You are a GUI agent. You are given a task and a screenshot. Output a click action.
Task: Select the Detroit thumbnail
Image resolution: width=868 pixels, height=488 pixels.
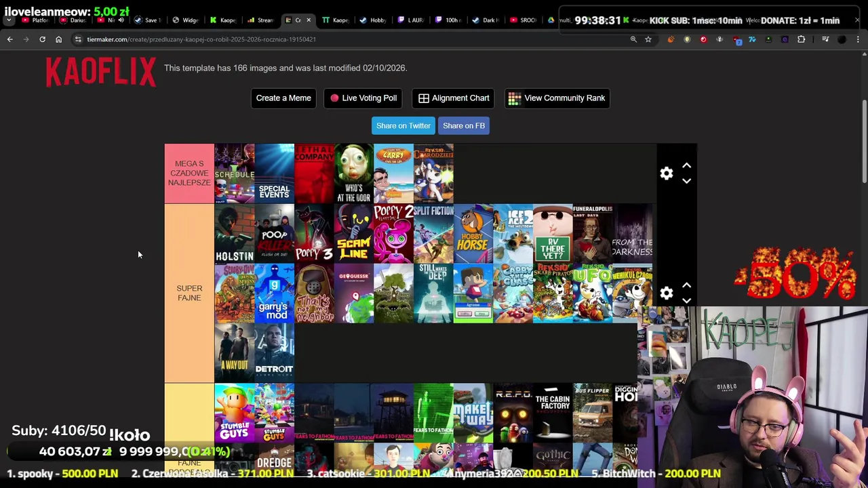point(275,353)
